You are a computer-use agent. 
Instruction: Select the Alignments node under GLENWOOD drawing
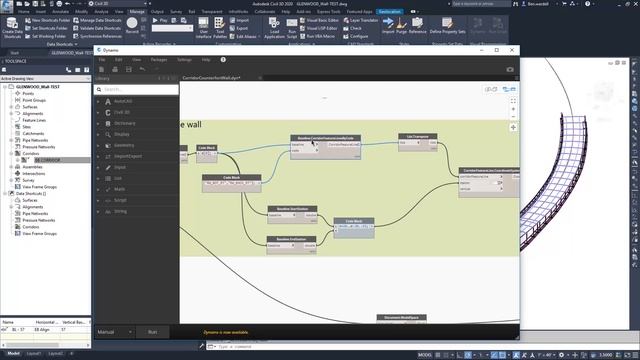pos(32,113)
